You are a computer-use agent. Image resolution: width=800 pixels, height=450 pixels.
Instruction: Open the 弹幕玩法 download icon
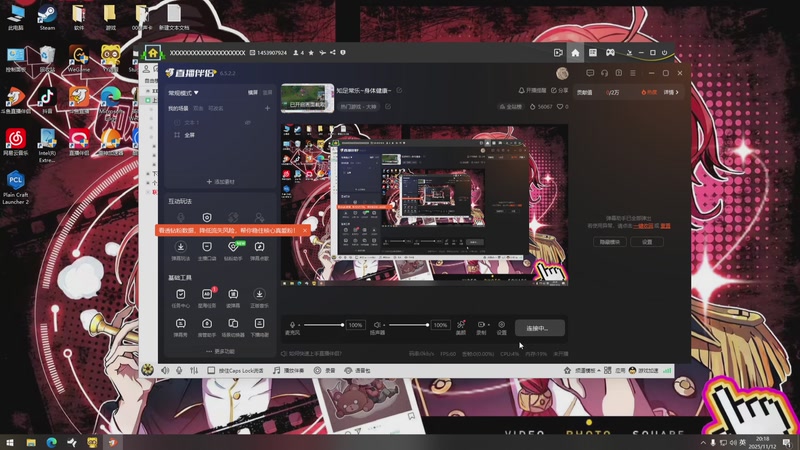click(181, 247)
